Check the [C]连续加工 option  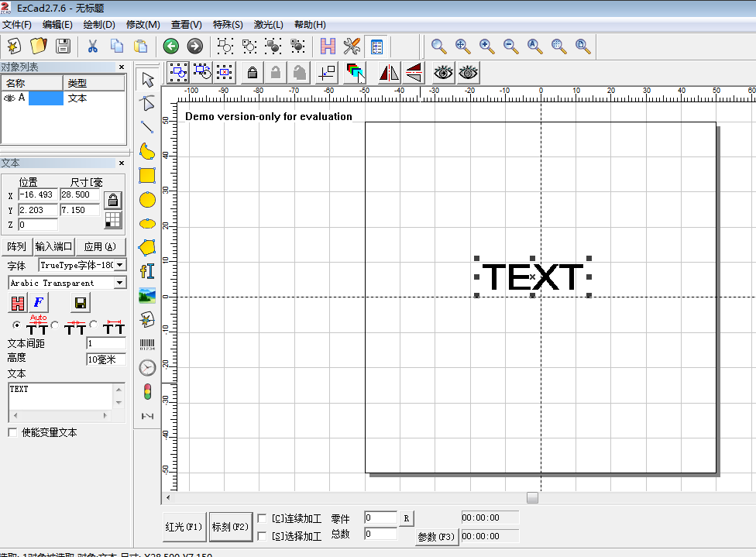[x=263, y=518]
